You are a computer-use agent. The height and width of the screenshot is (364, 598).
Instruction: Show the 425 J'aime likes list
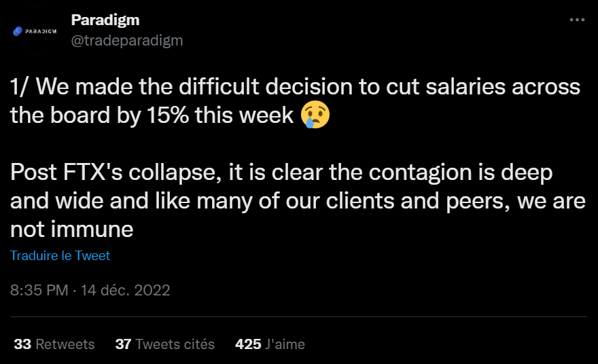pyautogui.click(x=270, y=344)
